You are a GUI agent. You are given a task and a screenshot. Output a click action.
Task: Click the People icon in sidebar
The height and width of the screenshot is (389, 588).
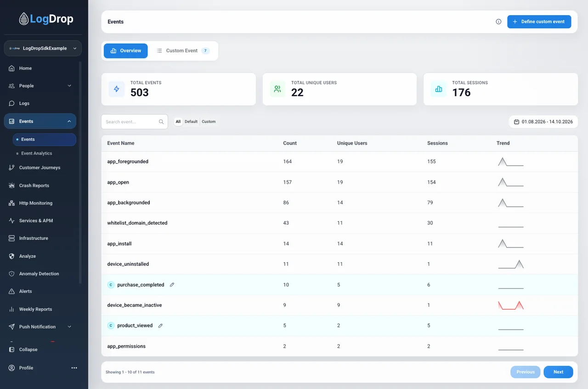pyautogui.click(x=12, y=86)
